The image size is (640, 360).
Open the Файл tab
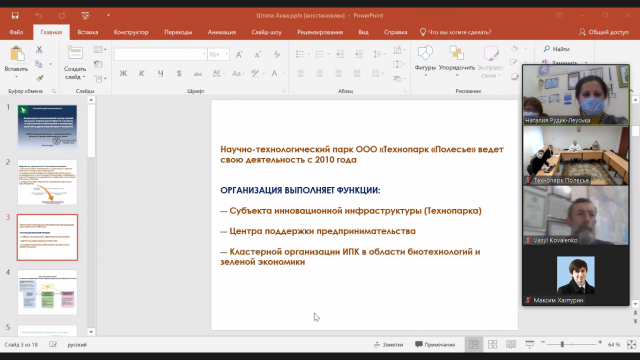16,32
